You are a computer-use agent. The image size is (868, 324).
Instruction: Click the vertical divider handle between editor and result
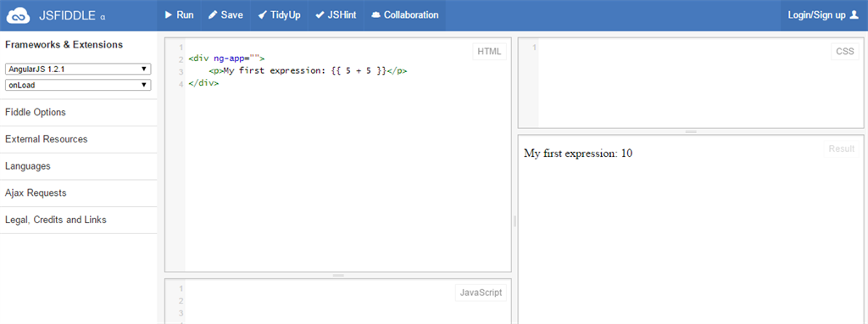[515, 221]
